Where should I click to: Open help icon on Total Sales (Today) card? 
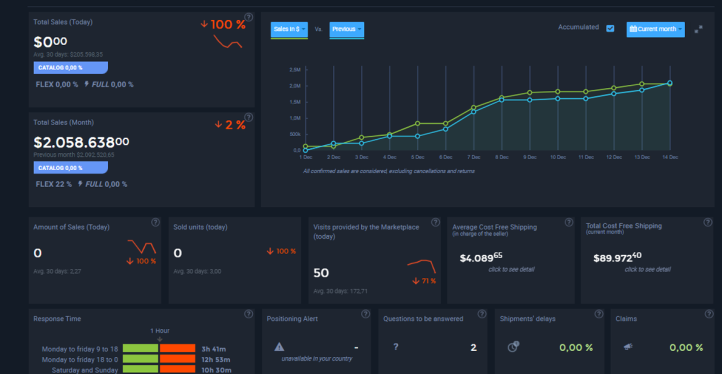tap(248, 18)
